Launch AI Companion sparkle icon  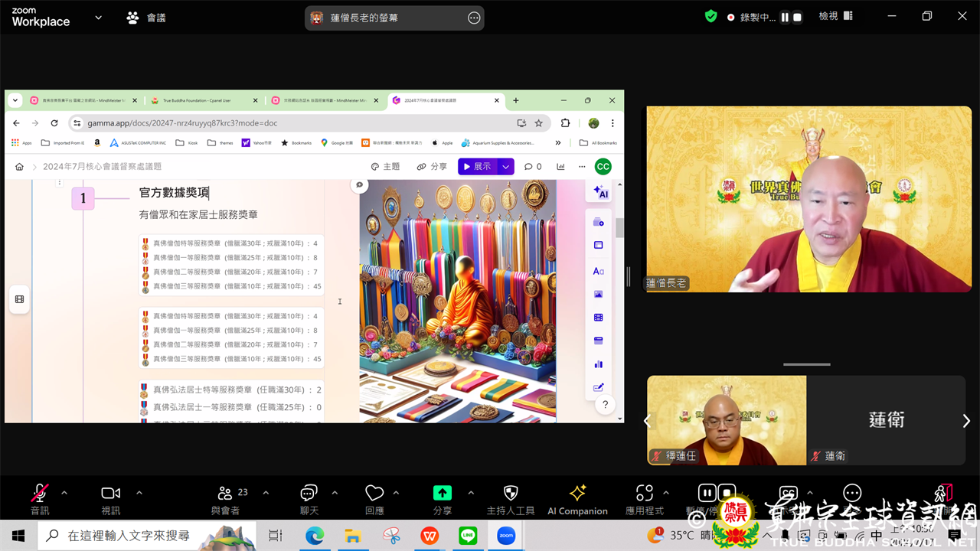point(577,493)
